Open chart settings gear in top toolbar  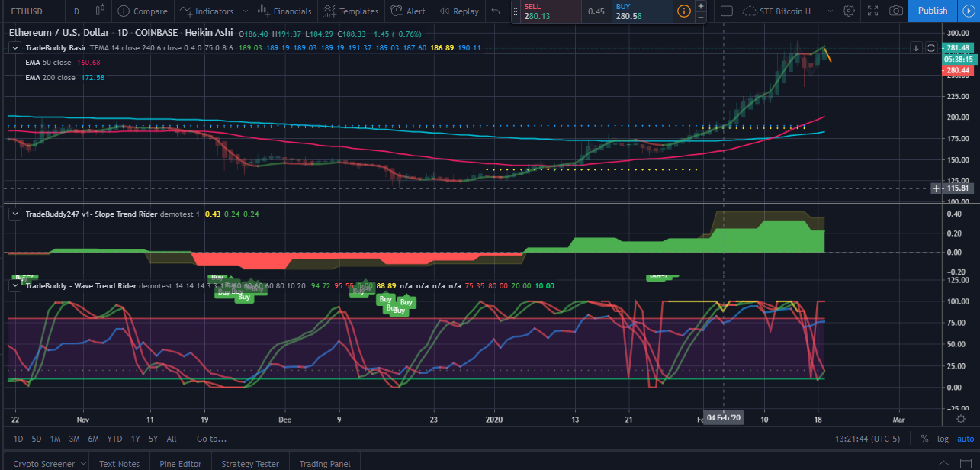point(849,11)
